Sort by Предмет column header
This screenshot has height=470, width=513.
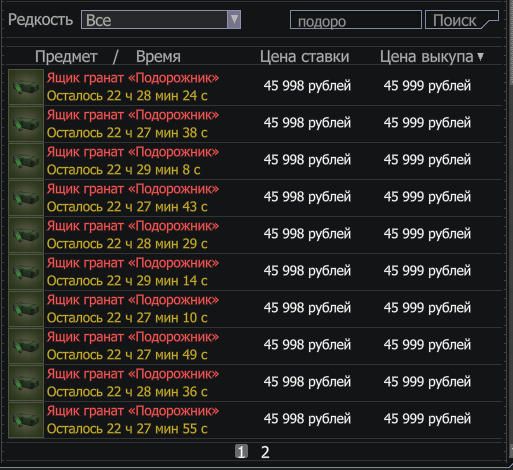[66, 57]
